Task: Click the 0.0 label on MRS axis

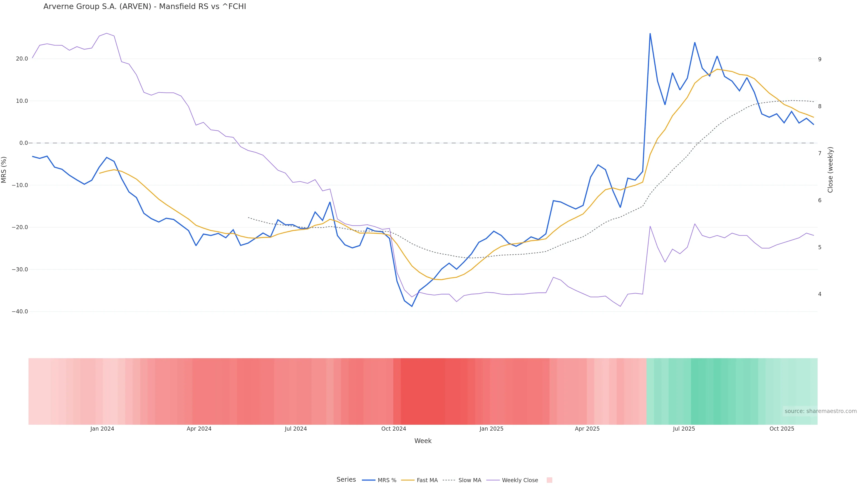Action: 24,143
